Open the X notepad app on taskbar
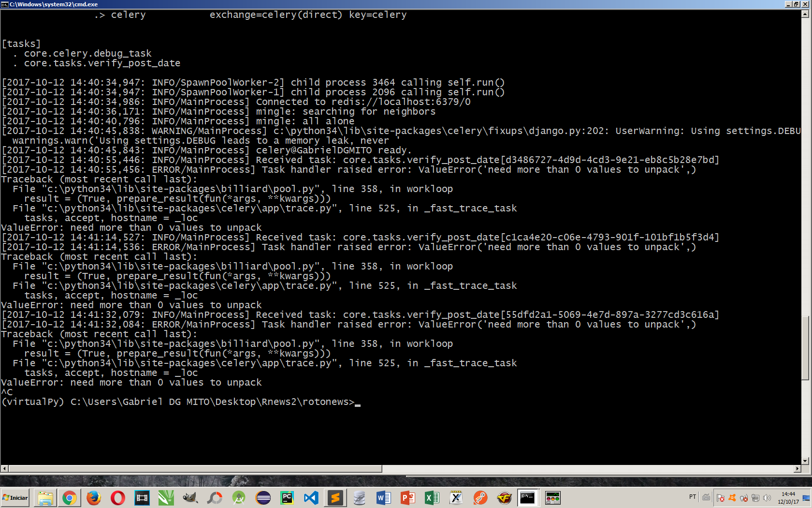This screenshot has width=812, height=508. tap(456, 498)
